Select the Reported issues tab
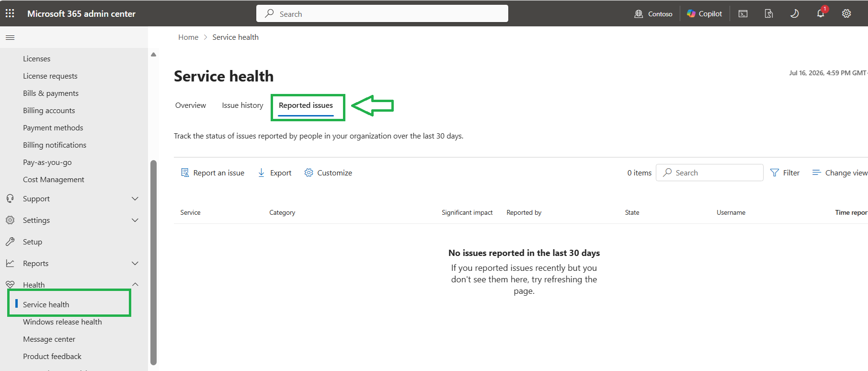The height and width of the screenshot is (371, 868). coord(306,105)
